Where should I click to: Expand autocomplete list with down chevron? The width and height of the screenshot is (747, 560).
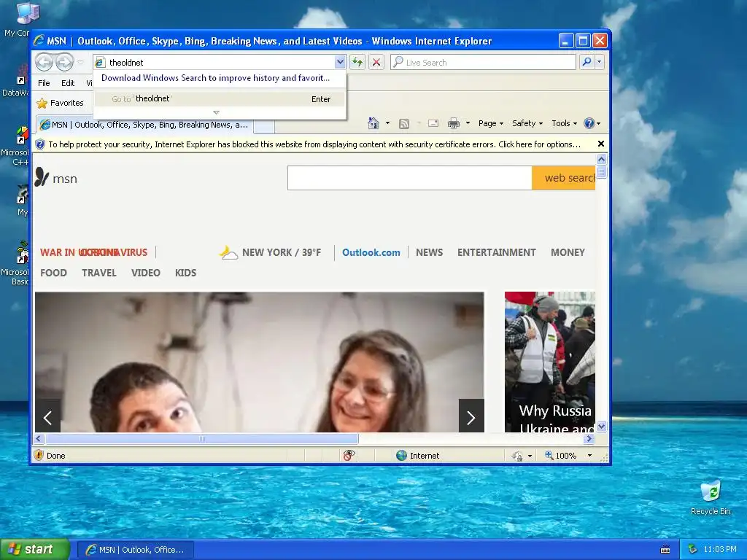coord(216,113)
